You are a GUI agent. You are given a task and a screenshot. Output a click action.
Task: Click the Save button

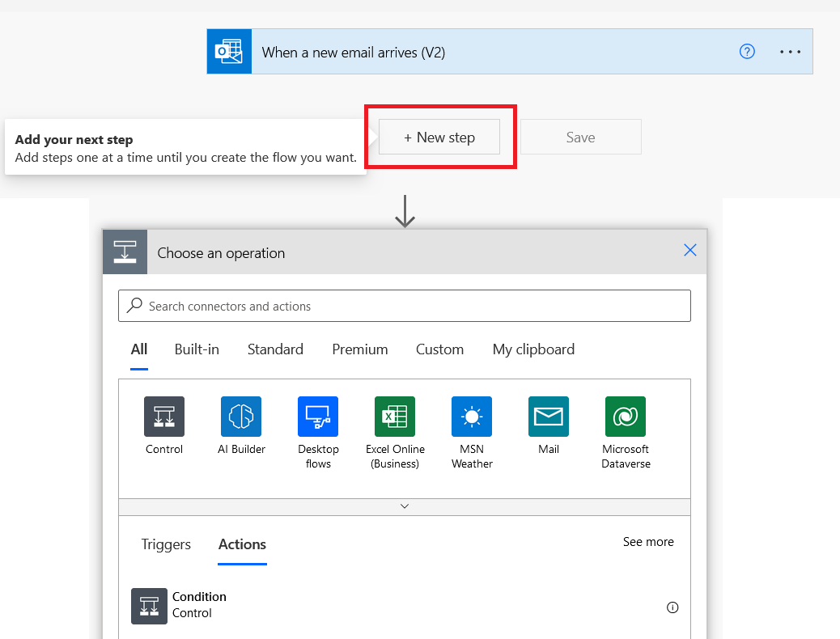(x=581, y=138)
